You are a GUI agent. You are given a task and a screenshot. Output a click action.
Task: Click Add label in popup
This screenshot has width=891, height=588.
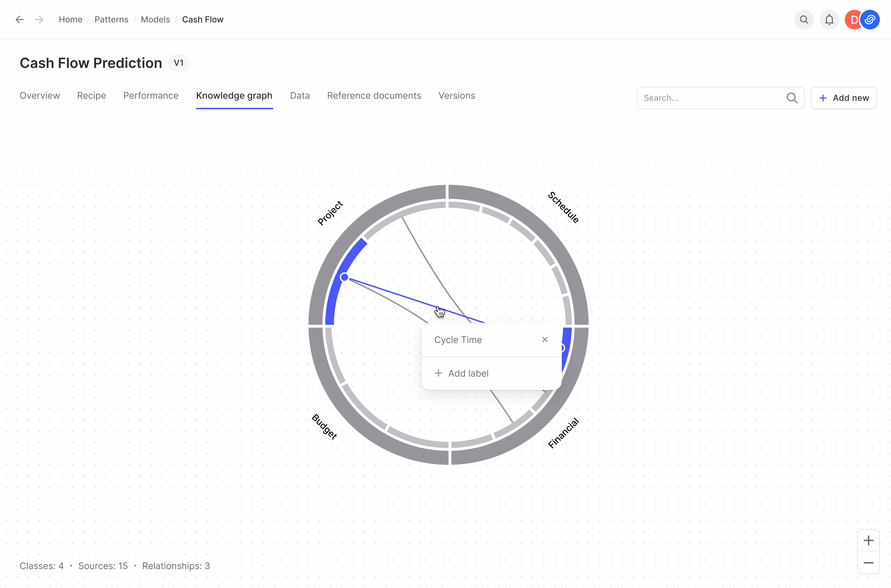point(462,373)
